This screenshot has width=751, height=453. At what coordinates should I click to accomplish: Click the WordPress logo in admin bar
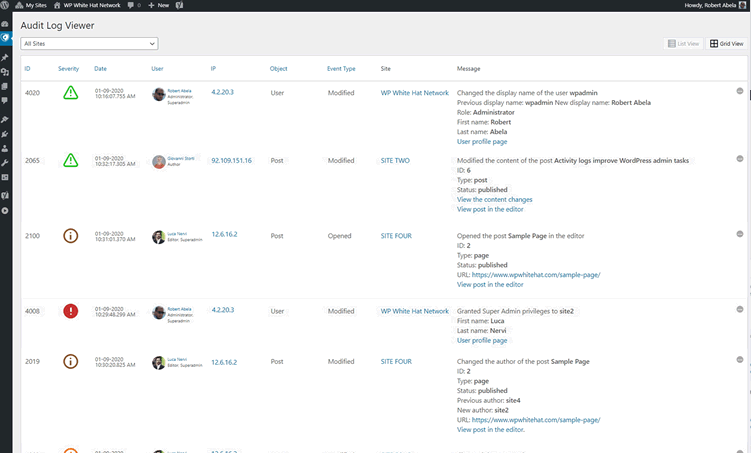pyautogui.click(x=6, y=5)
